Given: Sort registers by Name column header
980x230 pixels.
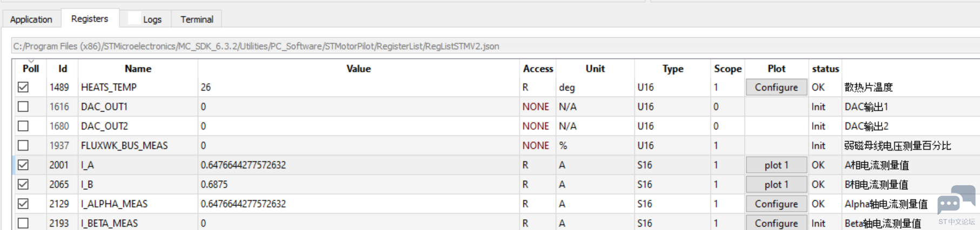Looking at the screenshot, I should pos(138,69).
